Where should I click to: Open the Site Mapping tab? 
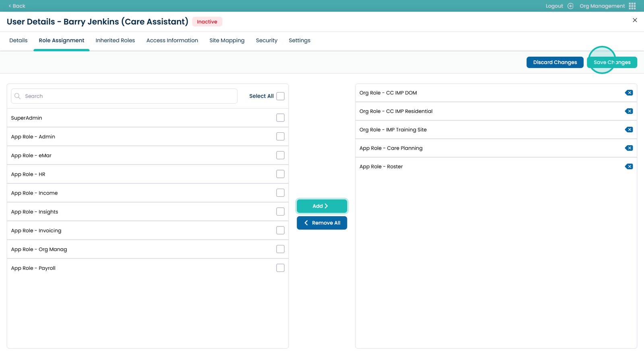click(227, 41)
